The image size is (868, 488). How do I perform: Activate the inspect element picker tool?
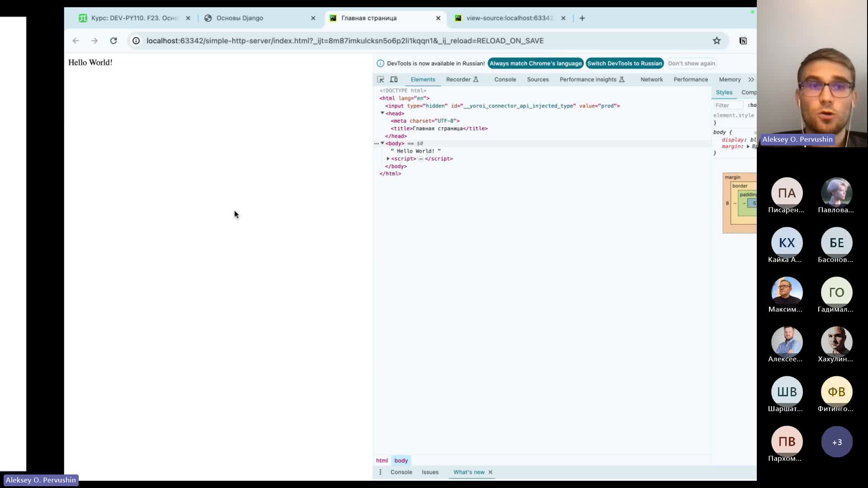point(381,80)
